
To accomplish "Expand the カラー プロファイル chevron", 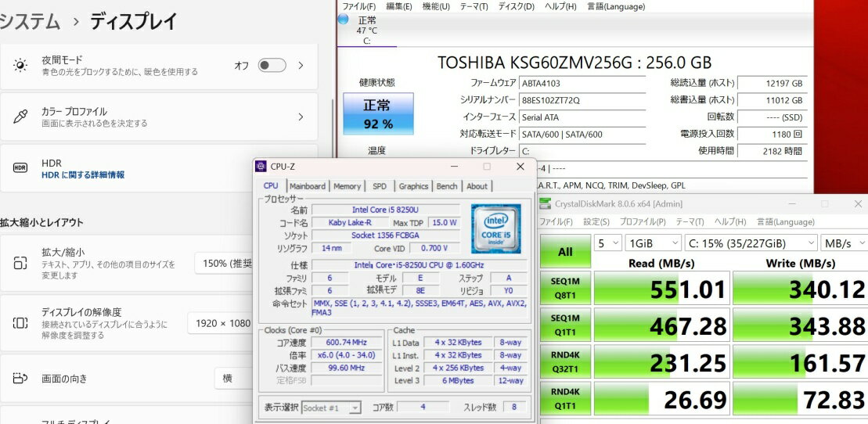I will (x=301, y=117).
